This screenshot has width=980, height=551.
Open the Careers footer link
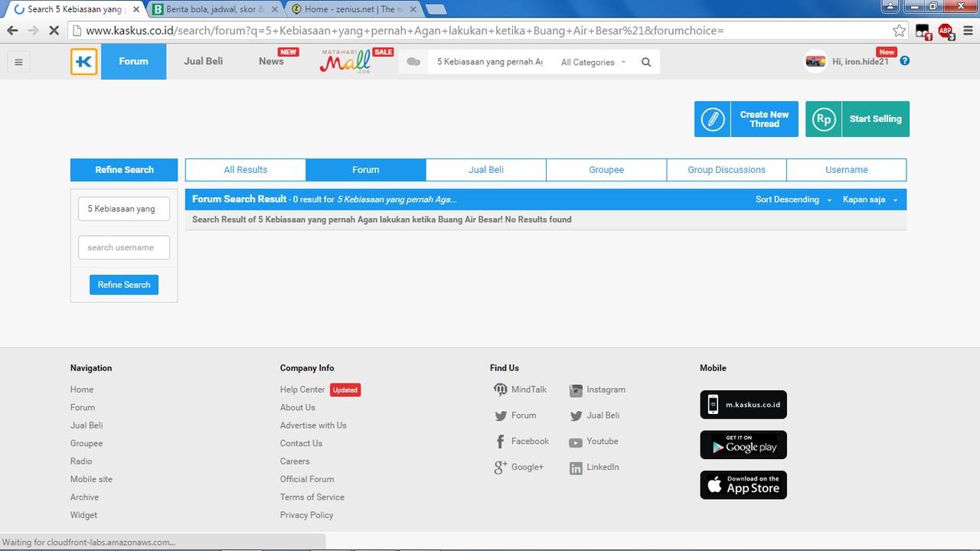click(295, 461)
